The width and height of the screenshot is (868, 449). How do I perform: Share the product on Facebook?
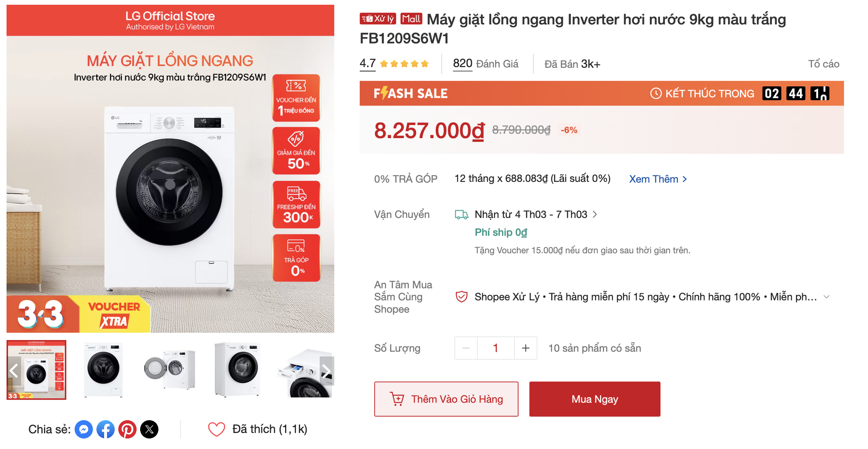click(105, 429)
